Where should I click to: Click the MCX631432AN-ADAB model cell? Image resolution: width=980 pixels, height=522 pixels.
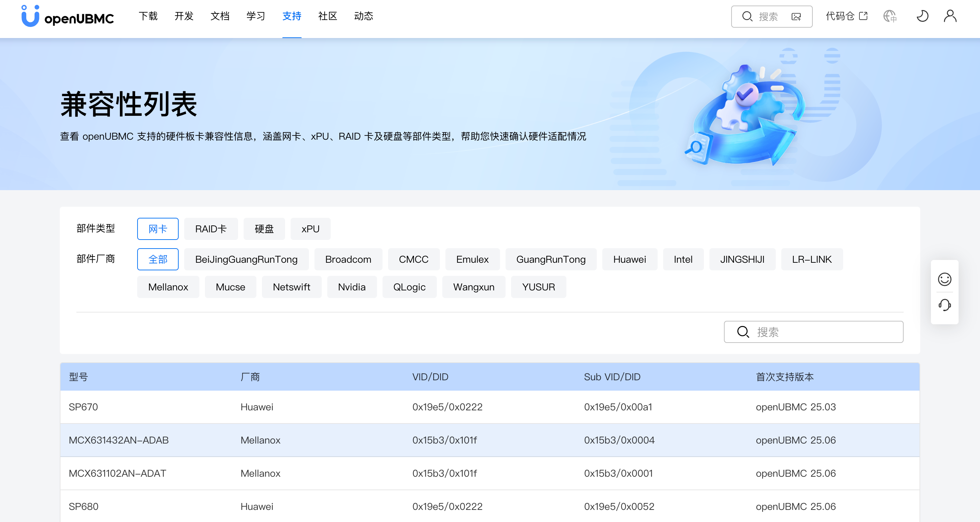pyautogui.click(x=119, y=440)
